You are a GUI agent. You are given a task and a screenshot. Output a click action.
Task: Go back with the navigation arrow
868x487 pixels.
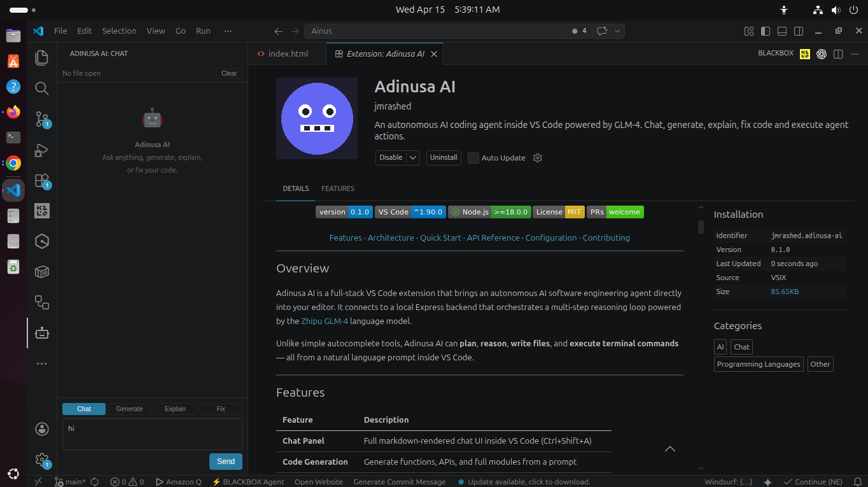tap(278, 31)
